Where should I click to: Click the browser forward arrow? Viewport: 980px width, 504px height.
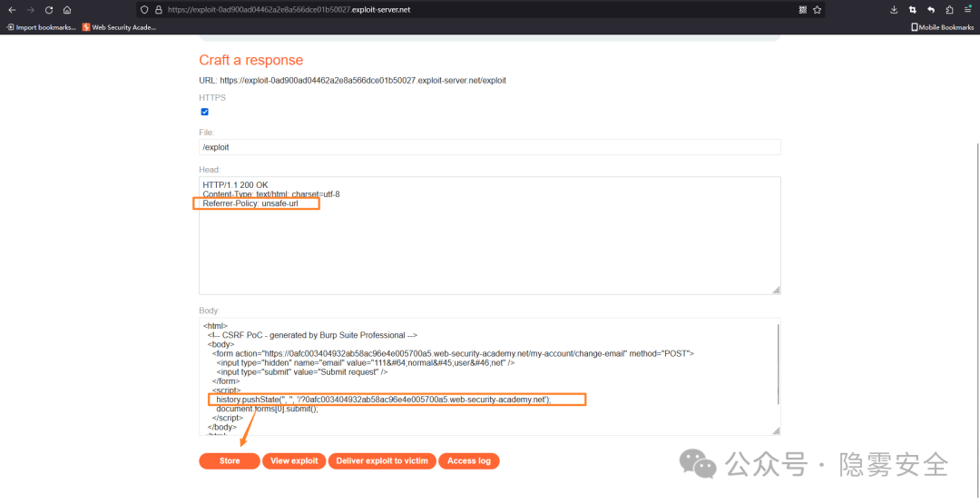click(31, 10)
